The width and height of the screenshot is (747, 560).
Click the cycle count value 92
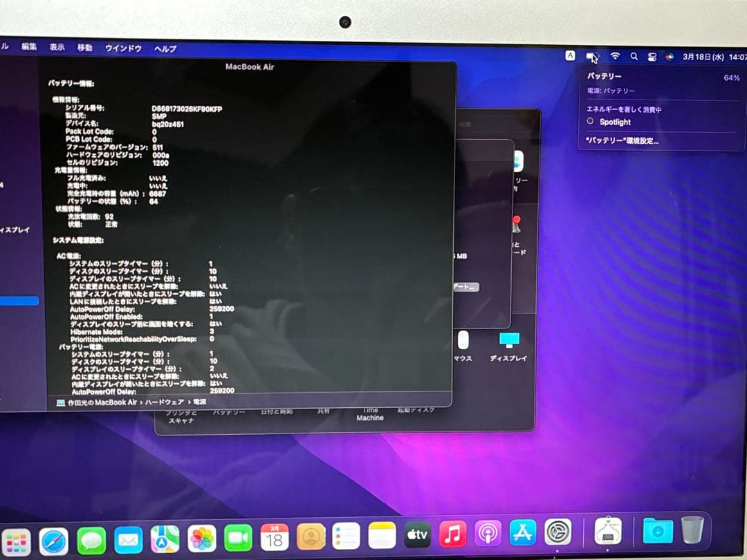pyautogui.click(x=109, y=216)
